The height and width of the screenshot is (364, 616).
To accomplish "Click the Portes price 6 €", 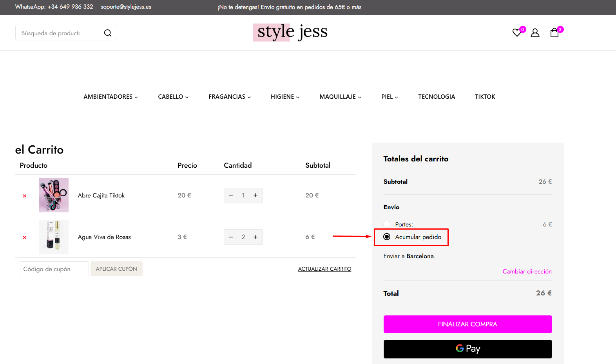I will 547,224.
